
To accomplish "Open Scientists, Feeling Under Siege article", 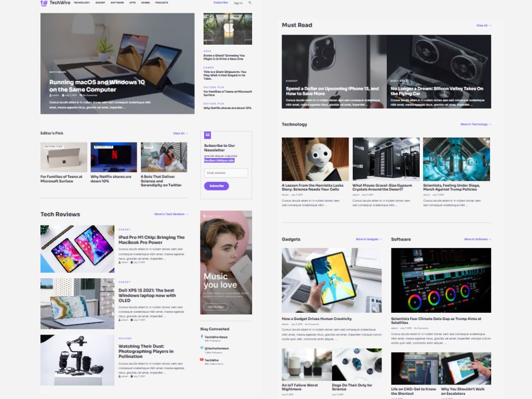I will (451, 187).
